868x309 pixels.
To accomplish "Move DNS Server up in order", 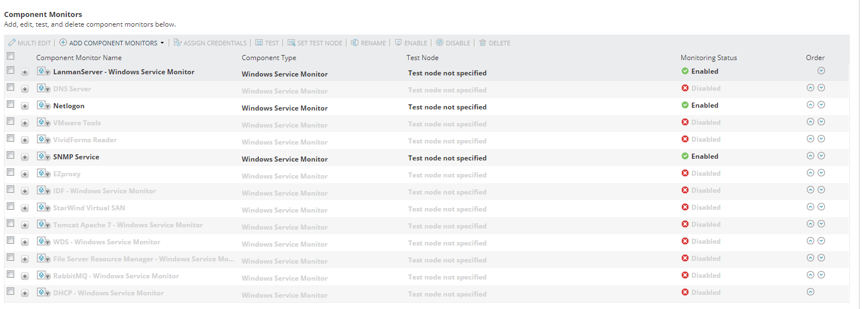I will tap(810, 88).
